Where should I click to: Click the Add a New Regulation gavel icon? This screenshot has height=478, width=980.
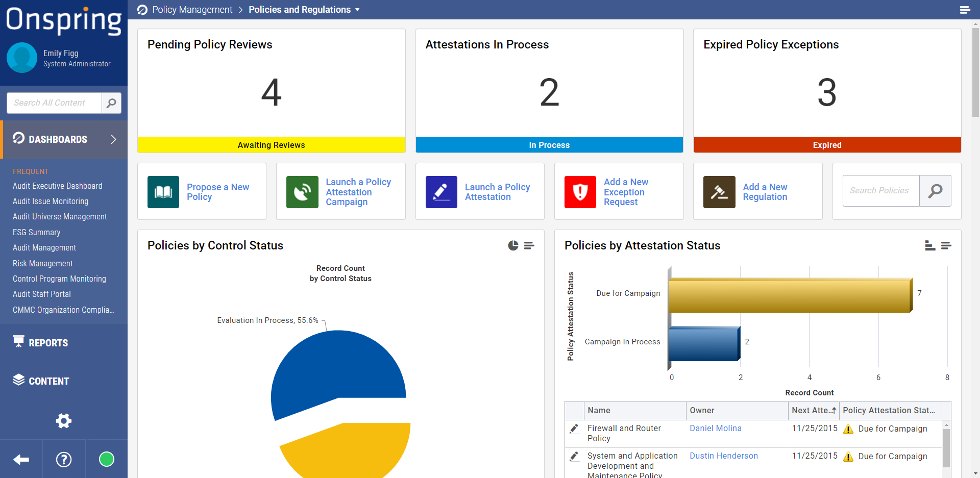(719, 192)
